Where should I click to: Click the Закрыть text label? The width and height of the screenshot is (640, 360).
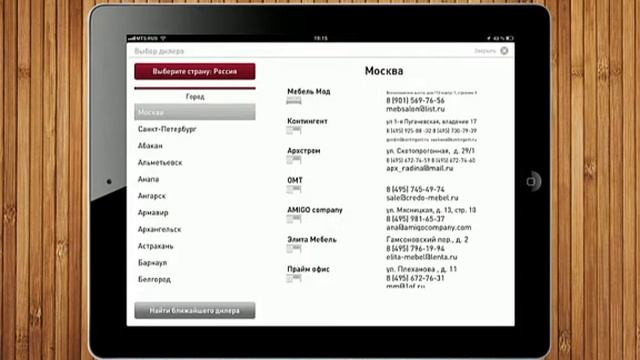coord(485,51)
